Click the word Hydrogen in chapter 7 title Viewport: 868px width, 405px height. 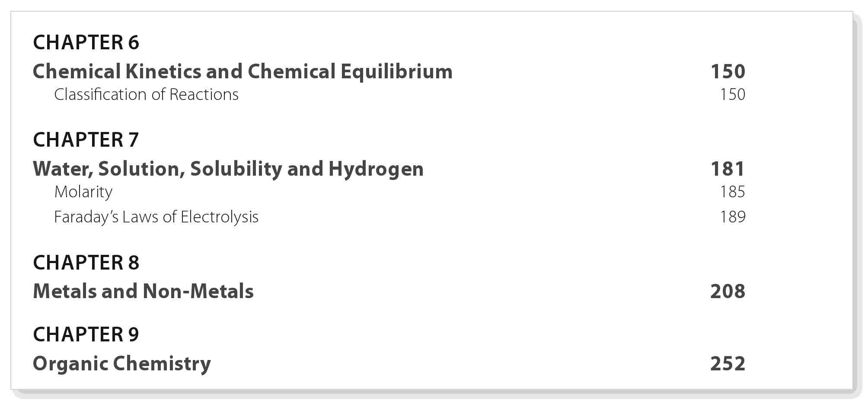point(376,169)
